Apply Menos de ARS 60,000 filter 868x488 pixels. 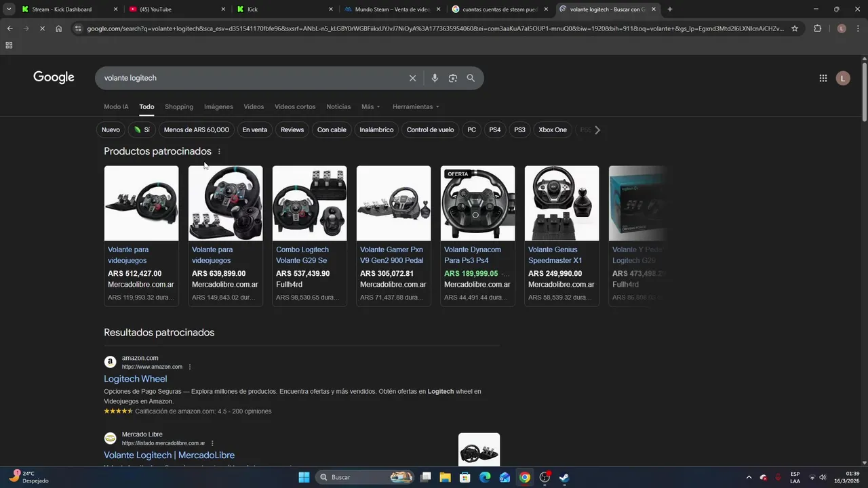pyautogui.click(x=197, y=130)
